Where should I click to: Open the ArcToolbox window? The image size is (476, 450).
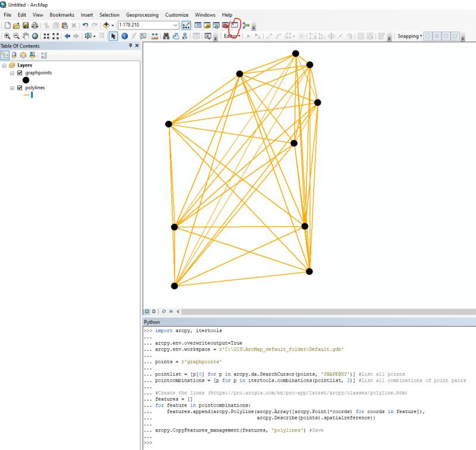click(x=224, y=25)
